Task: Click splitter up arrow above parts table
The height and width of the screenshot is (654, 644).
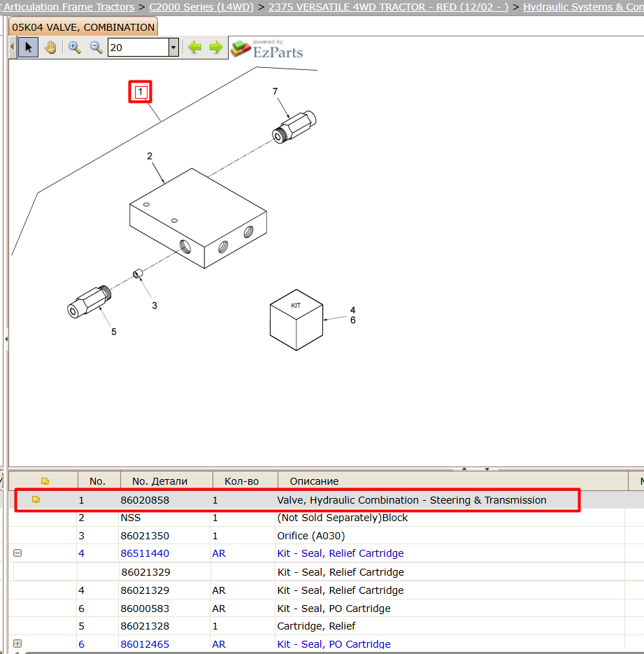Action: [464, 469]
